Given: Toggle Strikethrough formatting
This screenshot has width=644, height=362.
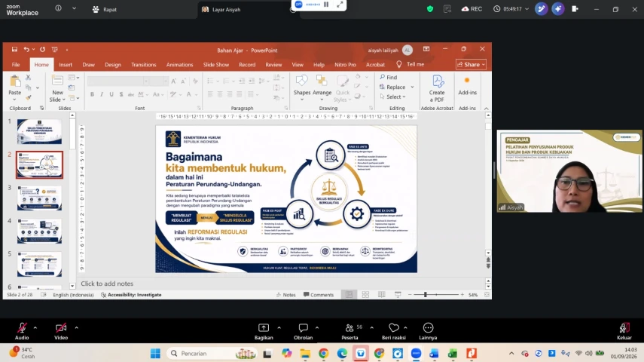Looking at the screenshot, I should [130, 94].
